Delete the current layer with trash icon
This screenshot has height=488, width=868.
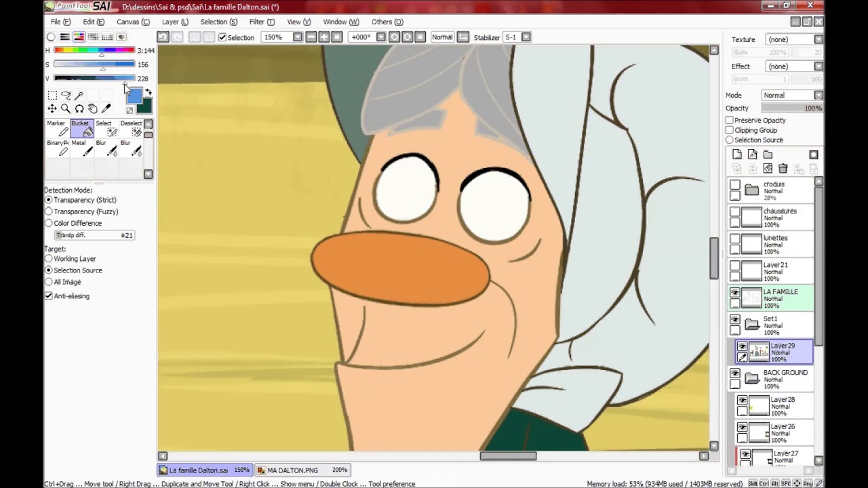(783, 168)
